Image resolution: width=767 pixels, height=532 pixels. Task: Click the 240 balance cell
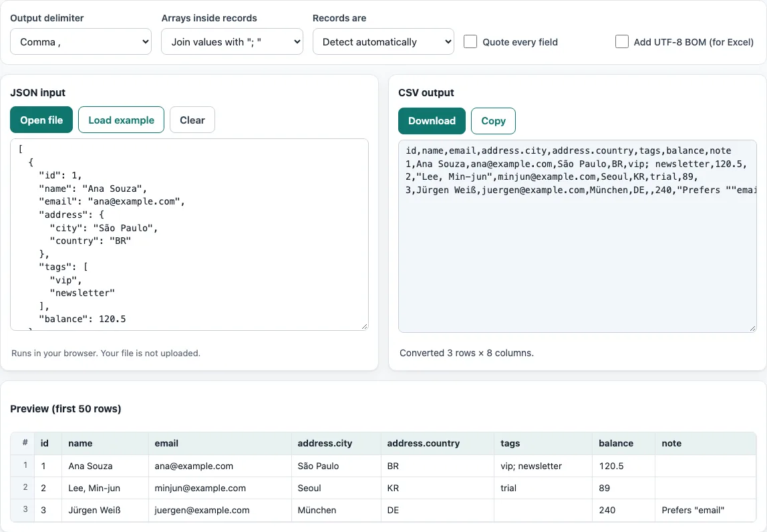click(x=623, y=510)
